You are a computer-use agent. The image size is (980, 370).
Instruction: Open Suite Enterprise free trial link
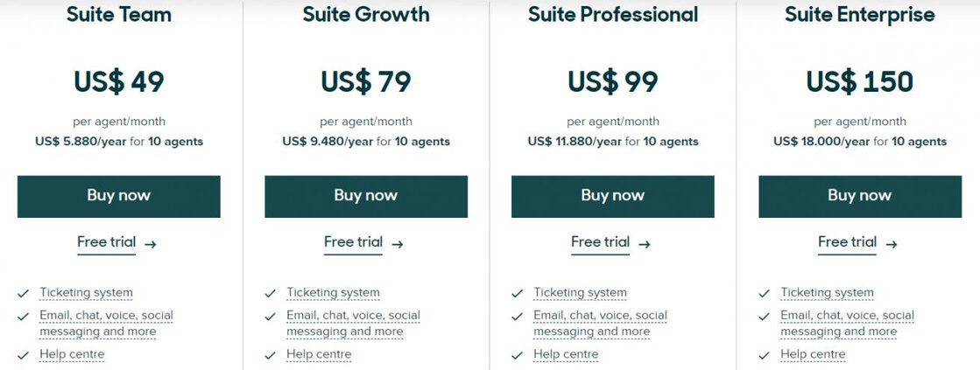847,242
